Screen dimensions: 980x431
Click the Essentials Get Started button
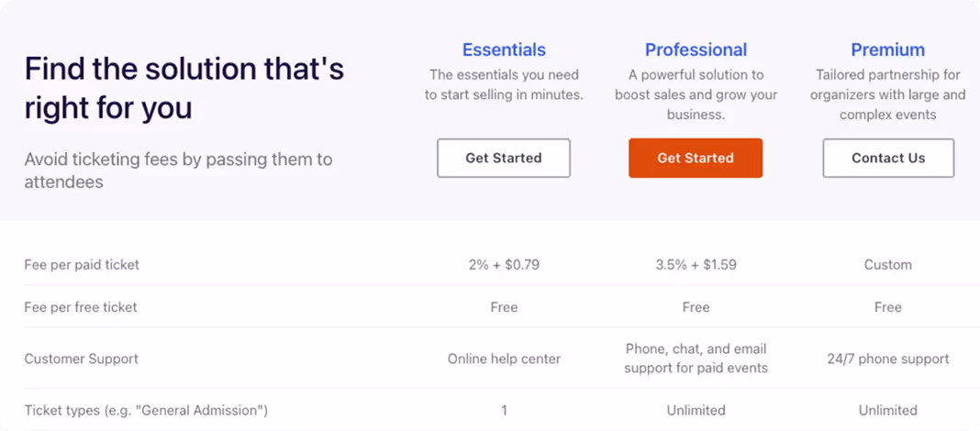[504, 158]
